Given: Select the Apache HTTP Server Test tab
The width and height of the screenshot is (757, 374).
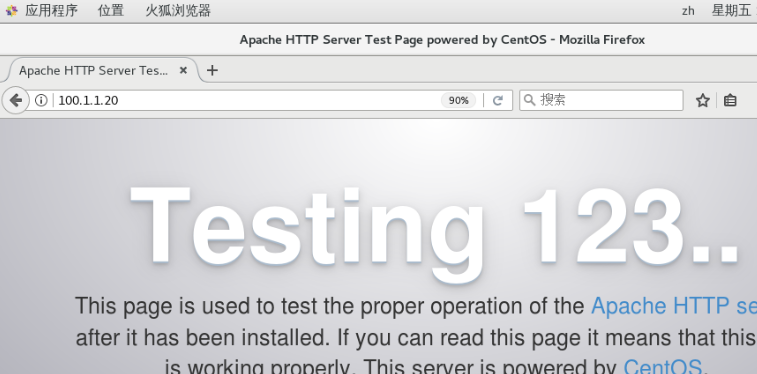Looking at the screenshot, I should click(x=103, y=70).
